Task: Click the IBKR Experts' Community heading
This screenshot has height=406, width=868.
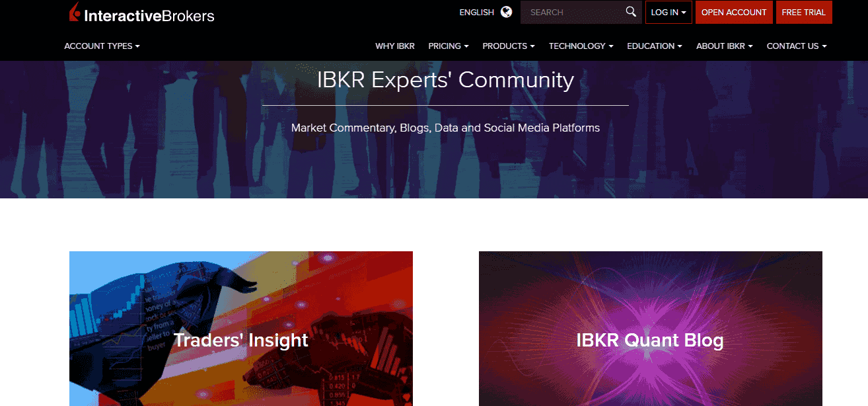Action: click(x=445, y=80)
